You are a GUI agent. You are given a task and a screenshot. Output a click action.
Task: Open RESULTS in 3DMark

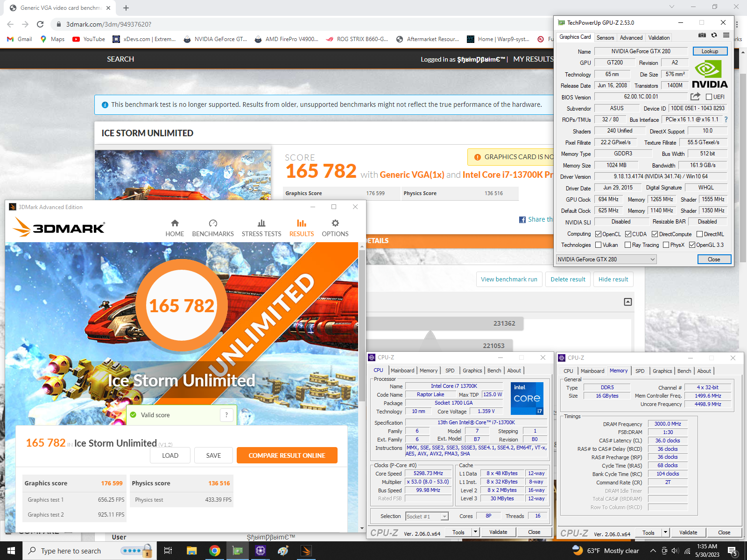click(302, 228)
